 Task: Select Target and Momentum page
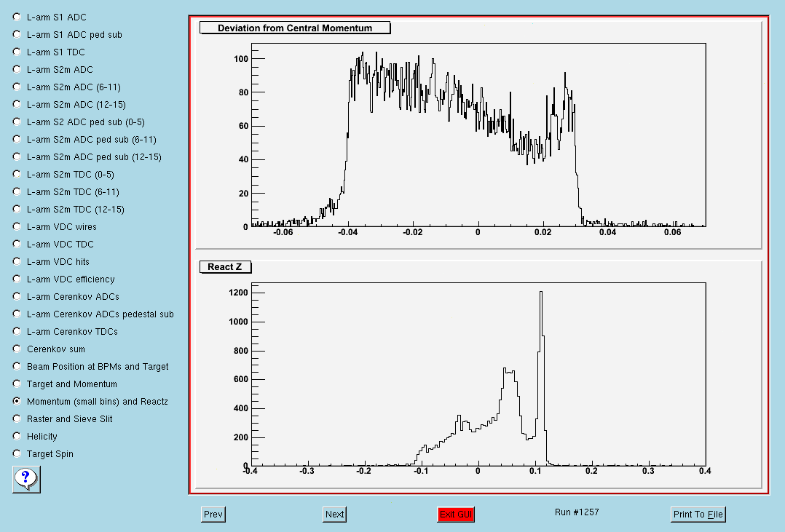(17, 384)
